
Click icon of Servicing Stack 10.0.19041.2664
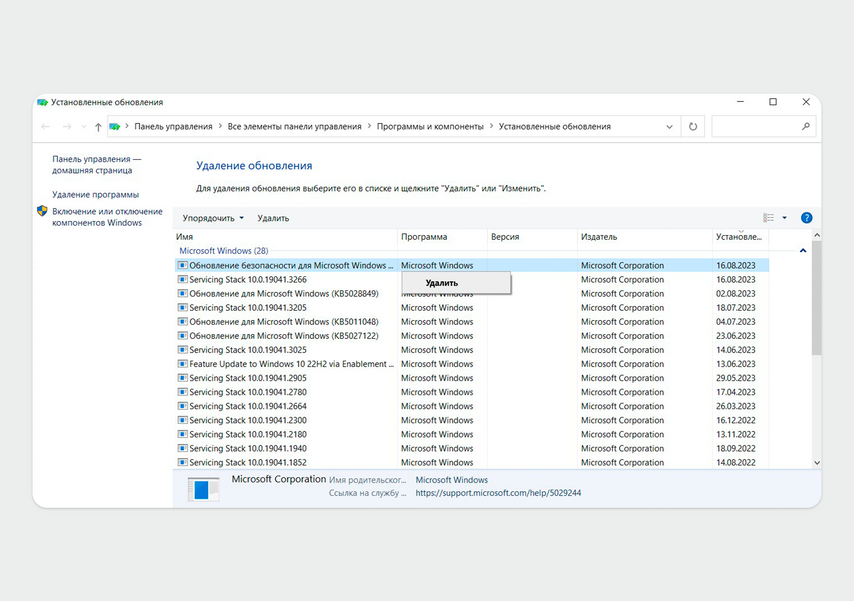pos(182,406)
